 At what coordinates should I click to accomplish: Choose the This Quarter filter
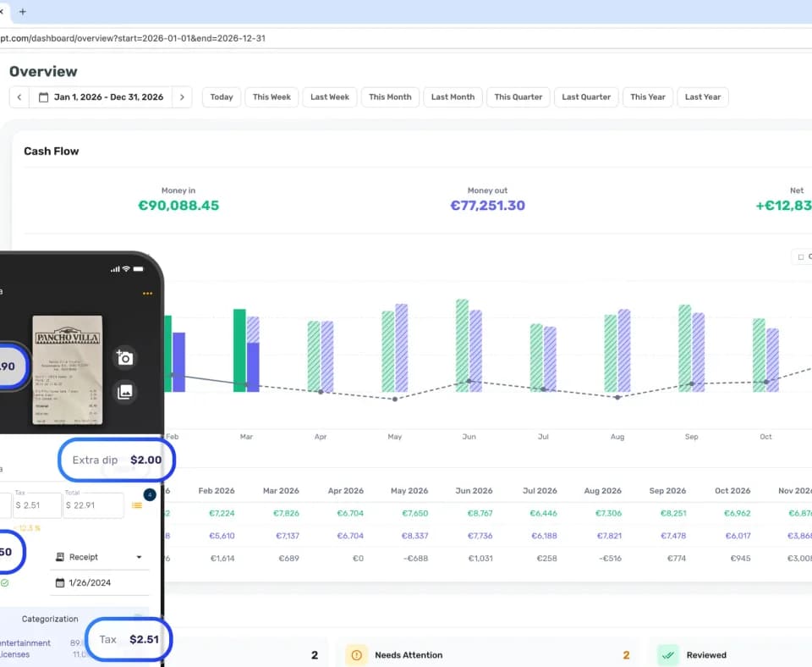tap(518, 96)
